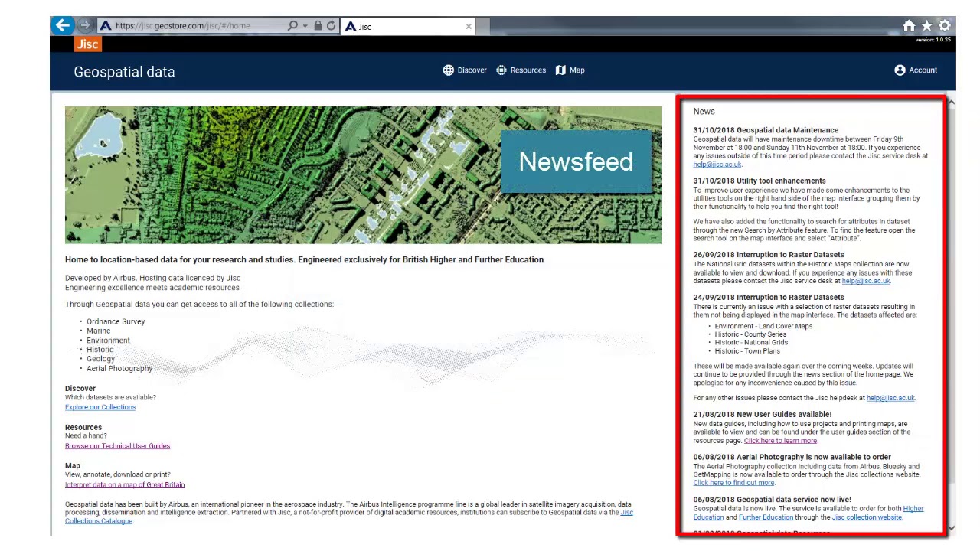The width and height of the screenshot is (980, 551).
Task: Click the Resources lifebuoy icon
Action: pos(501,70)
